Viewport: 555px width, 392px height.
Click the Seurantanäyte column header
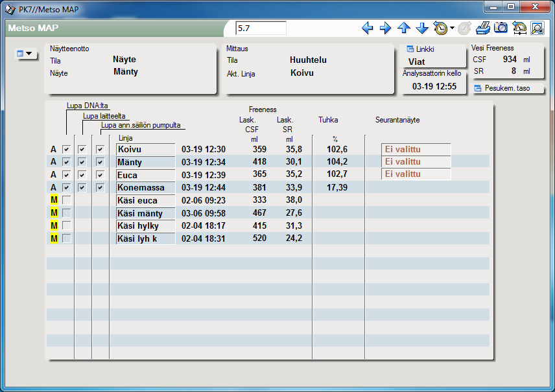click(397, 120)
